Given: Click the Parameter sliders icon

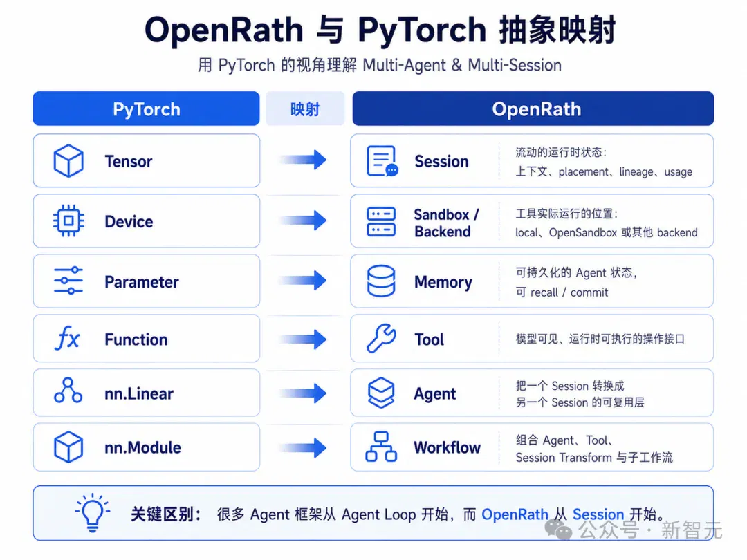Looking at the screenshot, I should click(x=68, y=281).
